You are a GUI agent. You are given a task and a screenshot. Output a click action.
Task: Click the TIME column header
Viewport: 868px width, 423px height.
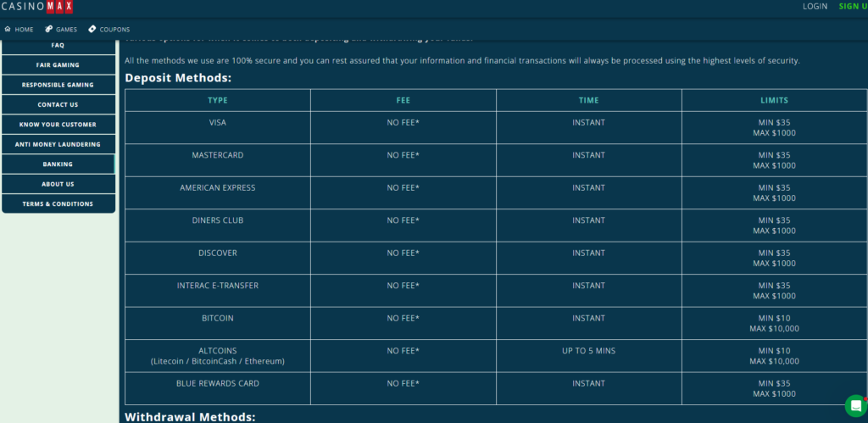pos(589,100)
